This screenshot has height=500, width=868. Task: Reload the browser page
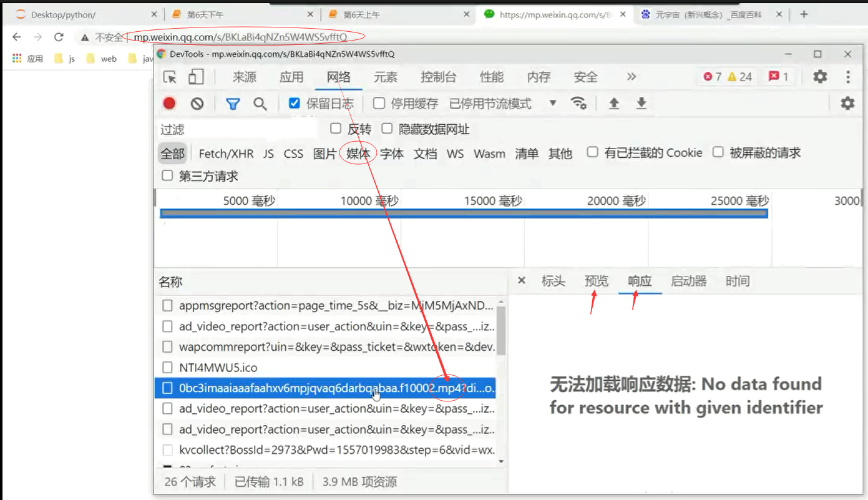pyautogui.click(x=59, y=37)
